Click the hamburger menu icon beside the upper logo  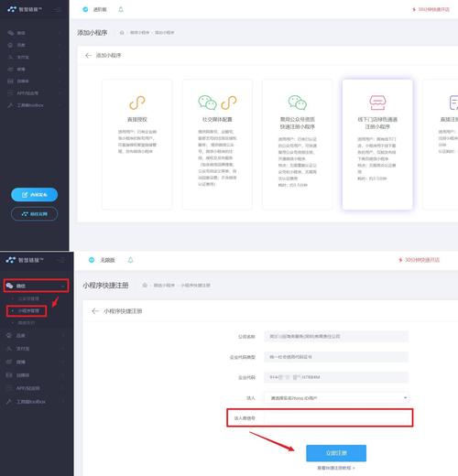pos(57,10)
